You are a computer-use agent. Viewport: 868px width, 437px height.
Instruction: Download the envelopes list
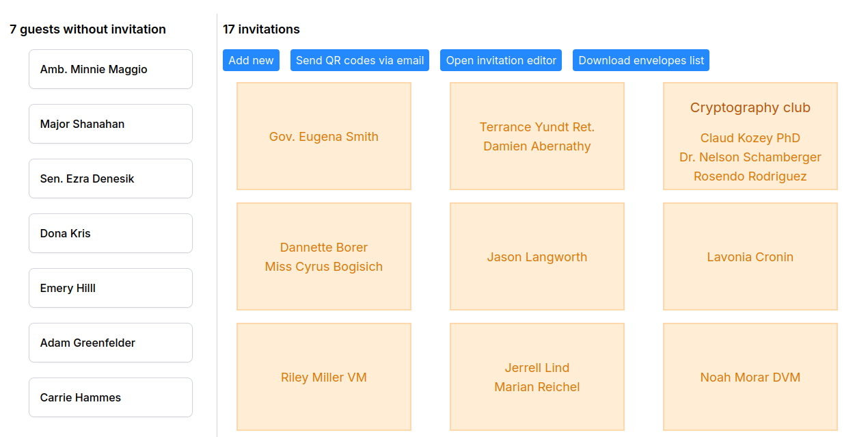pyautogui.click(x=640, y=60)
